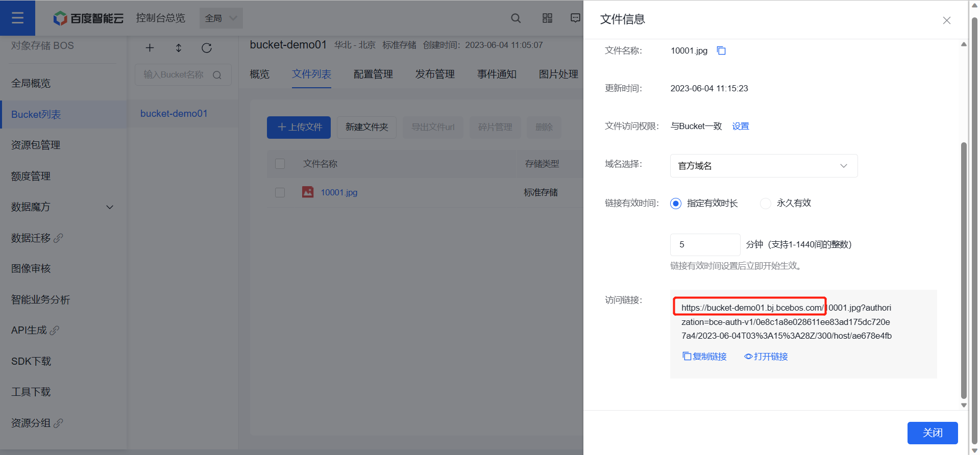Check the box beside 10001.jpg
This screenshot has height=455, width=980.
[280, 192]
